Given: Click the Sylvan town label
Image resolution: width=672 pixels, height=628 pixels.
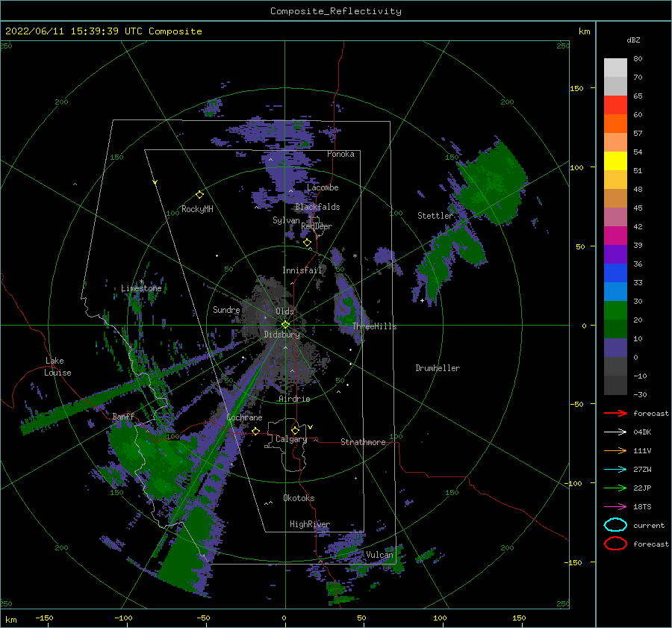Looking at the screenshot, I should [286, 220].
